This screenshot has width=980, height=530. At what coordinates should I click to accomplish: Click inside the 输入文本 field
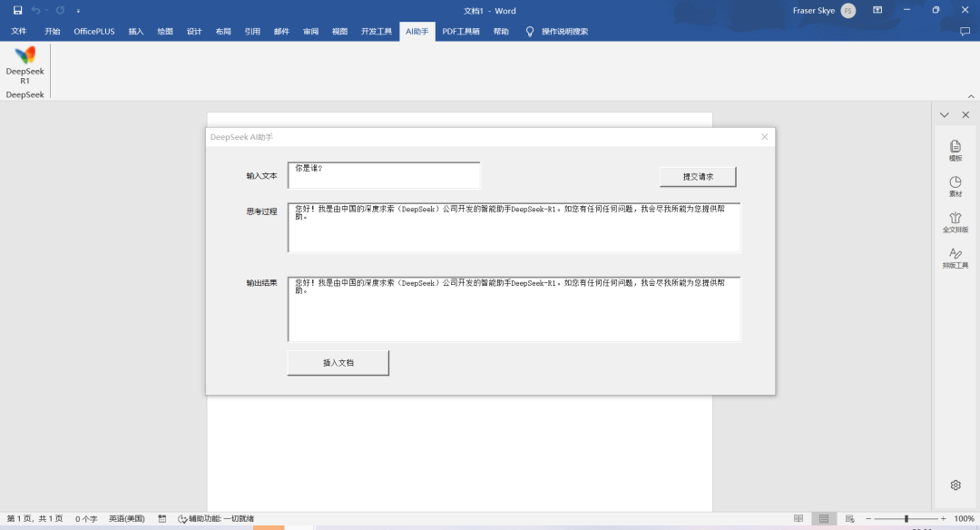coord(383,174)
